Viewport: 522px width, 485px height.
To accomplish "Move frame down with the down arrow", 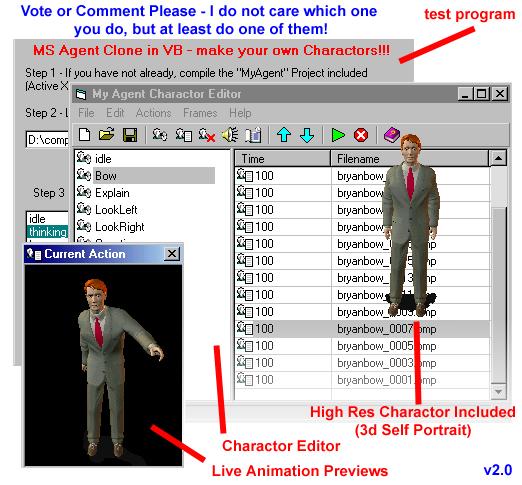I will point(307,135).
